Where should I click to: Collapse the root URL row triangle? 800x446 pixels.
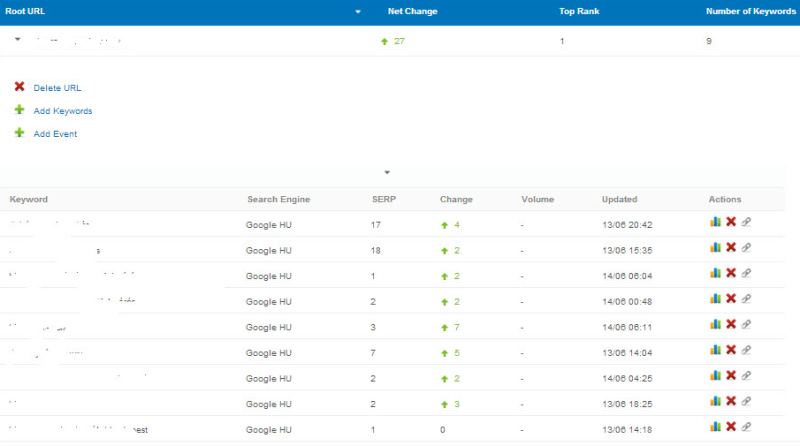click(17, 41)
